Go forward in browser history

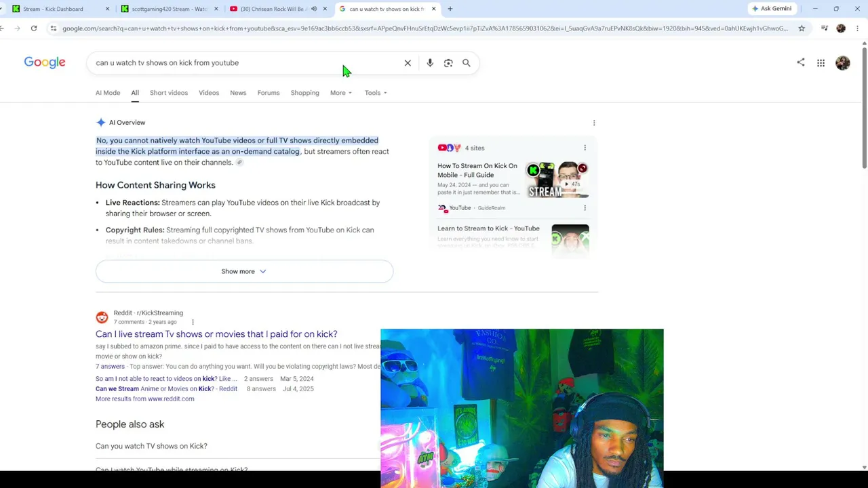(x=18, y=28)
